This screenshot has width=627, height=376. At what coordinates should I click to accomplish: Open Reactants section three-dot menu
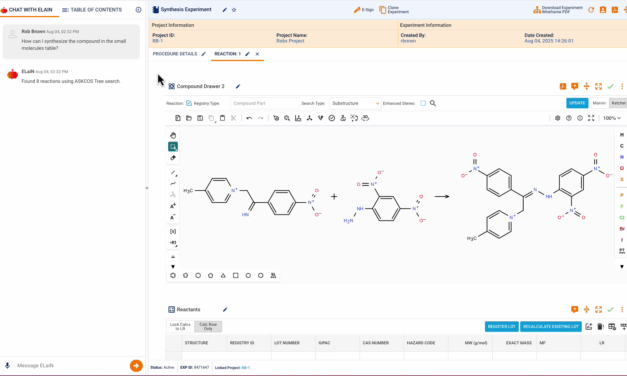[x=622, y=310]
